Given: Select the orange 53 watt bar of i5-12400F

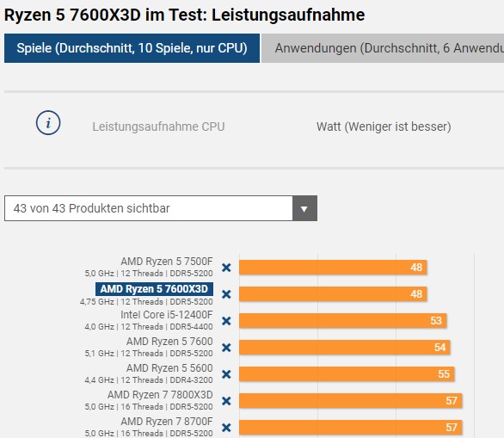Looking at the screenshot, I should tap(342, 321).
